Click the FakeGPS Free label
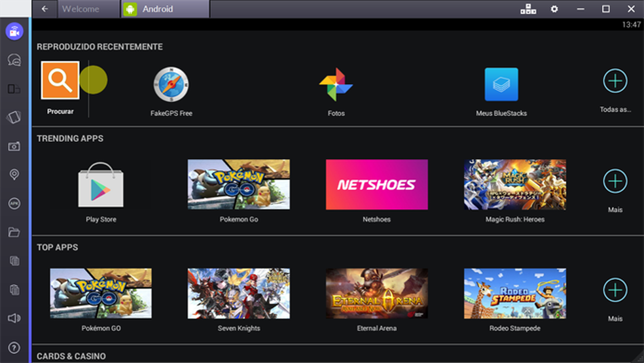The height and width of the screenshot is (363, 644). (x=171, y=113)
